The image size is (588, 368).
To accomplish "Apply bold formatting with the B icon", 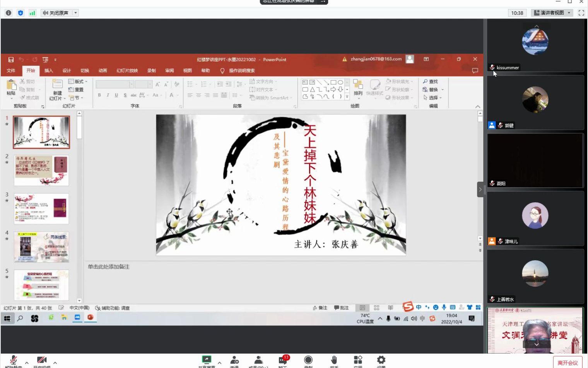I will point(99,95).
